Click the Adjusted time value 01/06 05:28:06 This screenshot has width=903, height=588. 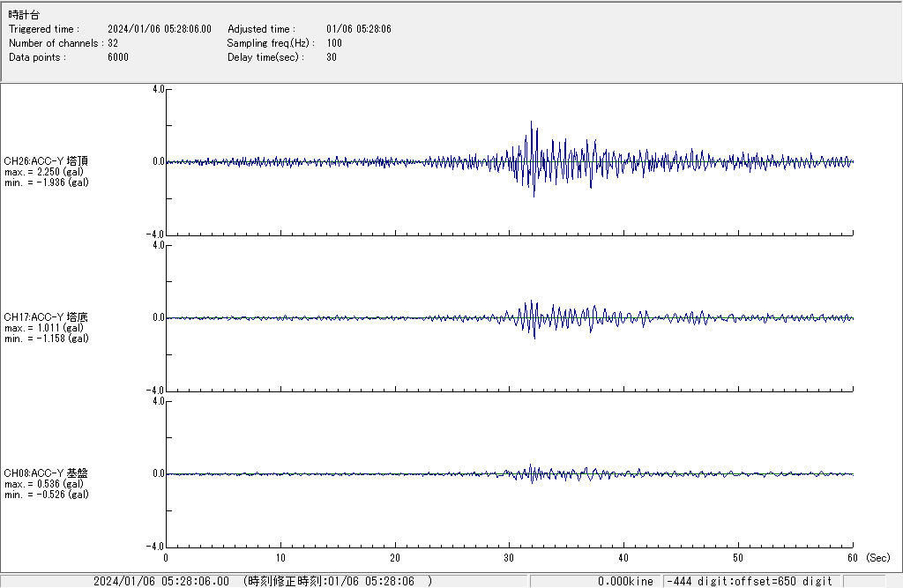click(x=358, y=29)
